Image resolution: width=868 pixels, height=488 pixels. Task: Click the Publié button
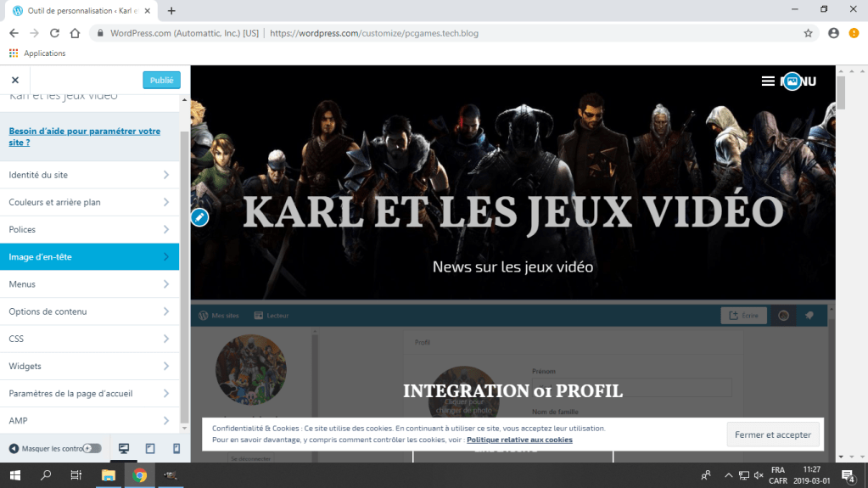click(x=161, y=80)
